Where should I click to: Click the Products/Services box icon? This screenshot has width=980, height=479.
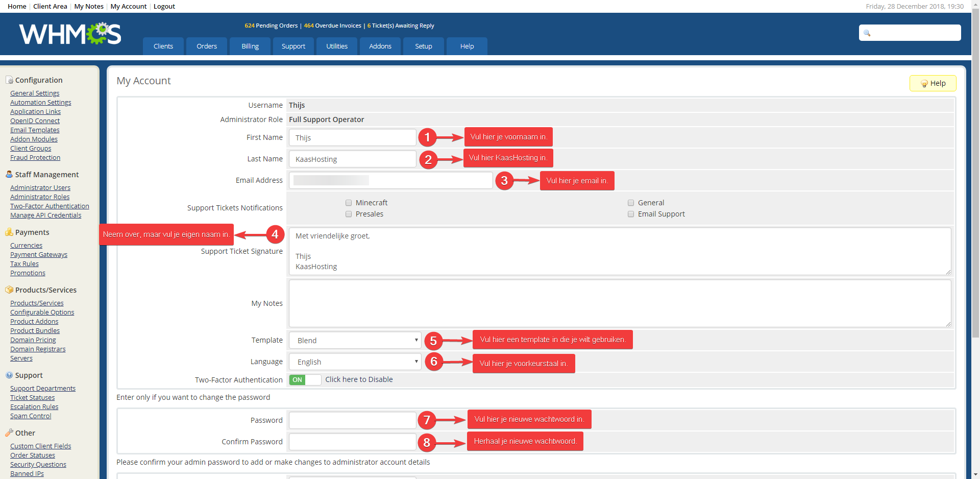(x=9, y=290)
